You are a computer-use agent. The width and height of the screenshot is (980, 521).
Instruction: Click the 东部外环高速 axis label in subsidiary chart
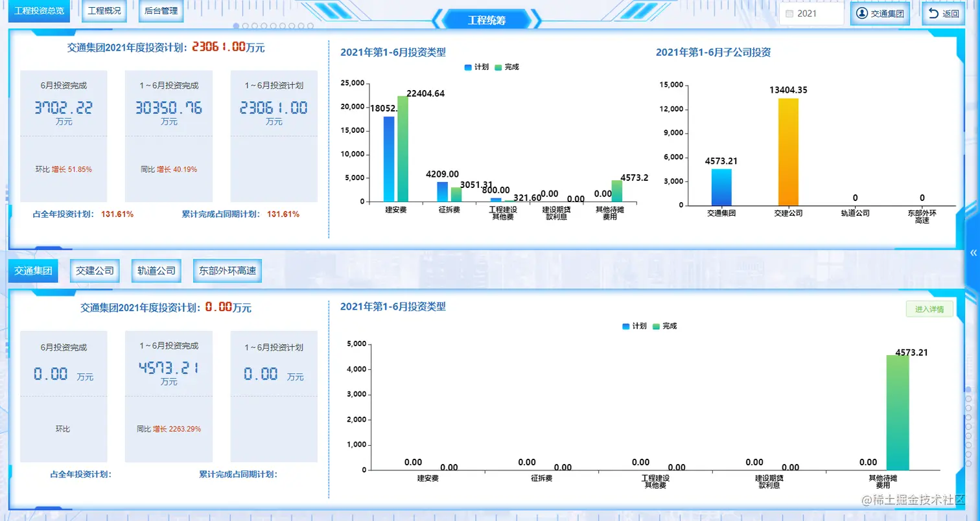[x=922, y=216]
